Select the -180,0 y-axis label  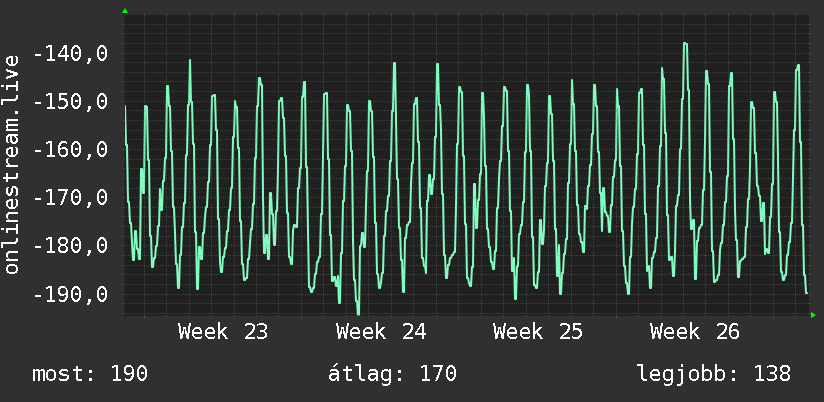click(x=70, y=246)
